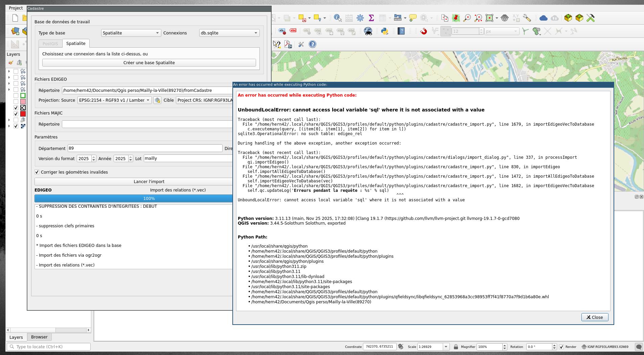This screenshot has height=355, width=644.
Task: Click the Département input field
Action: point(145,148)
